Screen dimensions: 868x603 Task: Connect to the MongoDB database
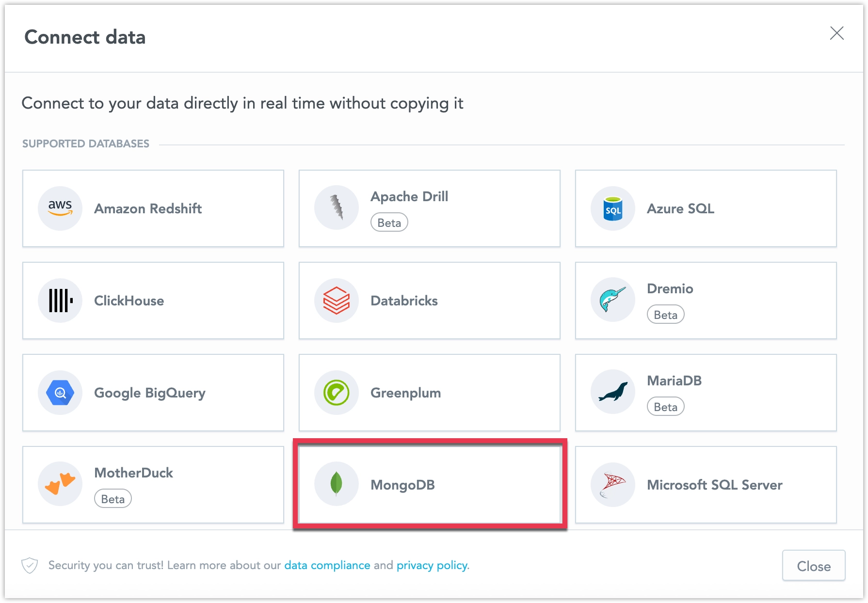tap(430, 484)
